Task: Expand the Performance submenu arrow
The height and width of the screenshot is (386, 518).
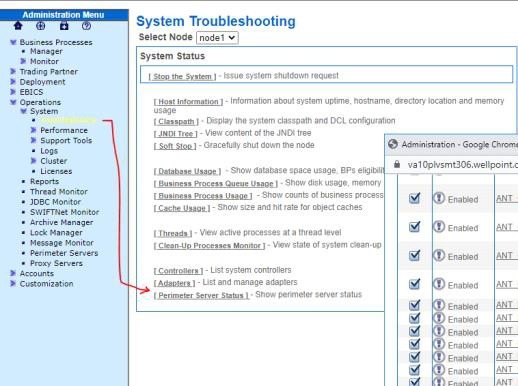Action: [x=33, y=130]
